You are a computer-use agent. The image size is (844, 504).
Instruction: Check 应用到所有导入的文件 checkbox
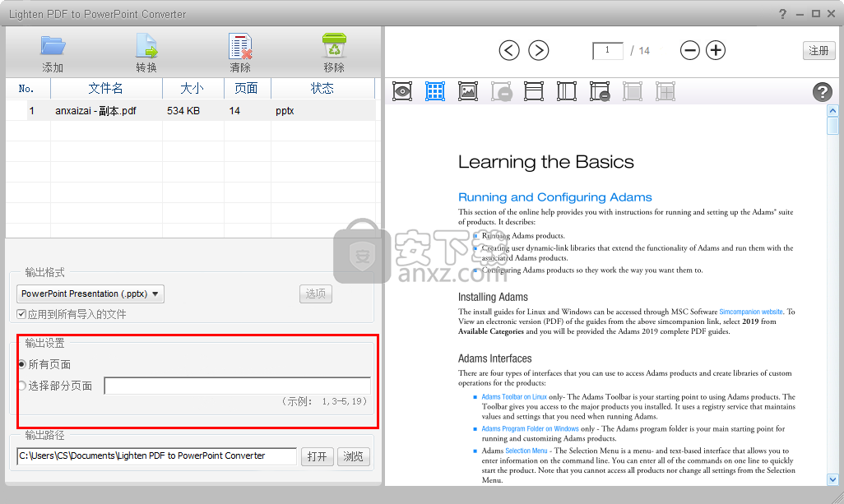(21, 314)
